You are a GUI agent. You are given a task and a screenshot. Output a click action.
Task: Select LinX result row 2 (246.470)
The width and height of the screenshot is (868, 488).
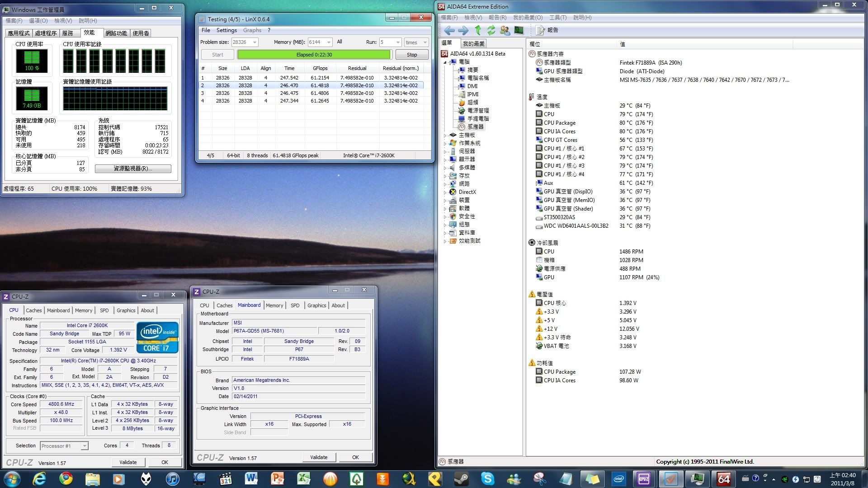(311, 85)
